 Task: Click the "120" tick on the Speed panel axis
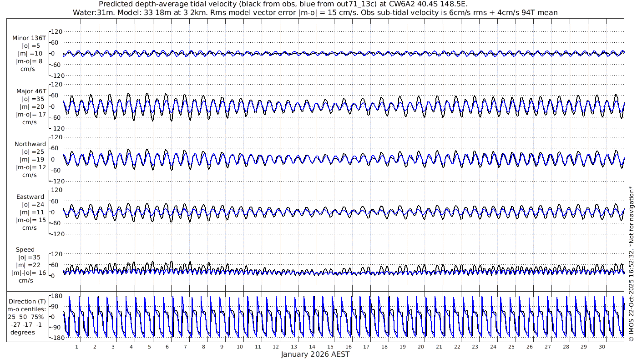[56, 254]
